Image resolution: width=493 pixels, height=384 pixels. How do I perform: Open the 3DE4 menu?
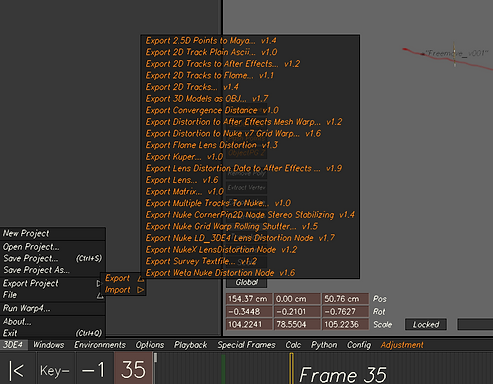(13, 345)
